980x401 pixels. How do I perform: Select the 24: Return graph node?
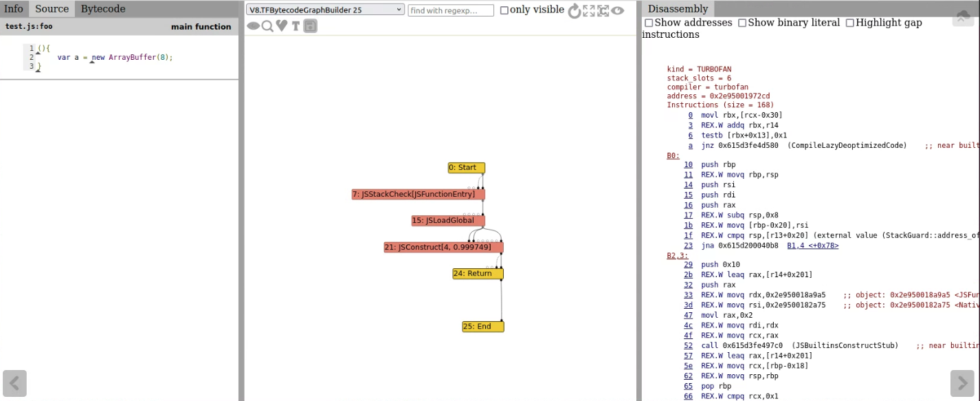tap(478, 274)
